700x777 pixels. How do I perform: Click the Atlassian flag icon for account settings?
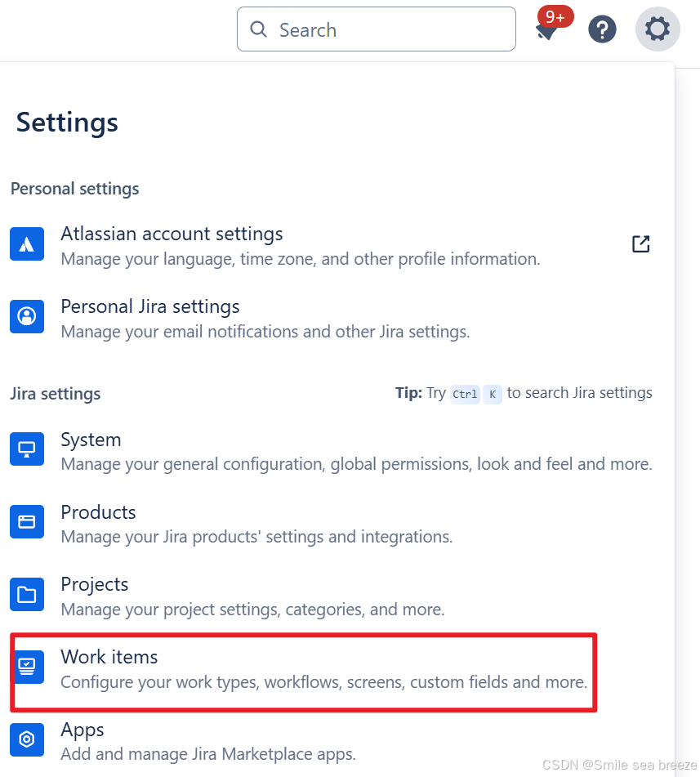[27, 243]
